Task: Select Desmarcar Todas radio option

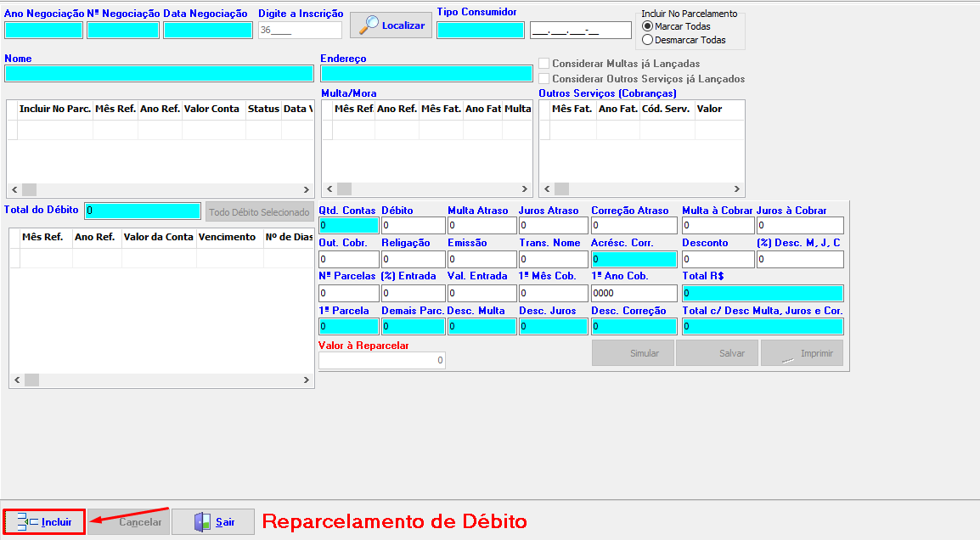Action: click(x=648, y=40)
